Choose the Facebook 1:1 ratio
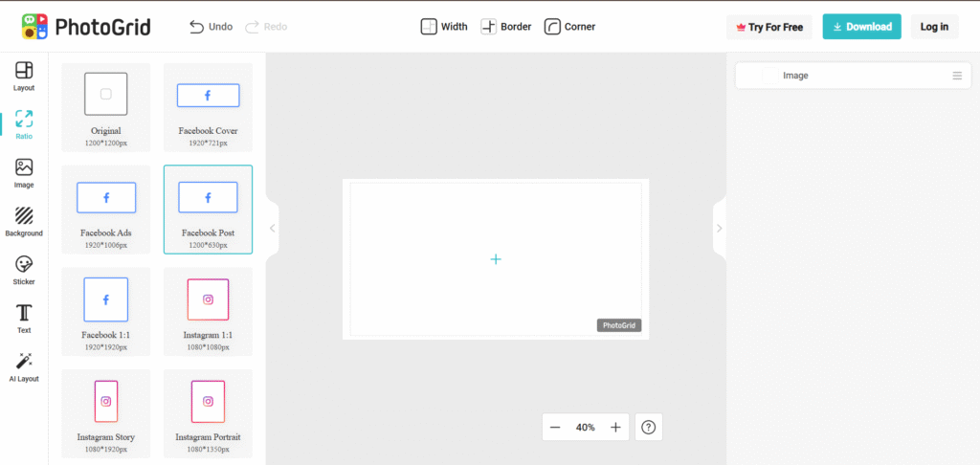This screenshot has width=980, height=465. point(106,311)
